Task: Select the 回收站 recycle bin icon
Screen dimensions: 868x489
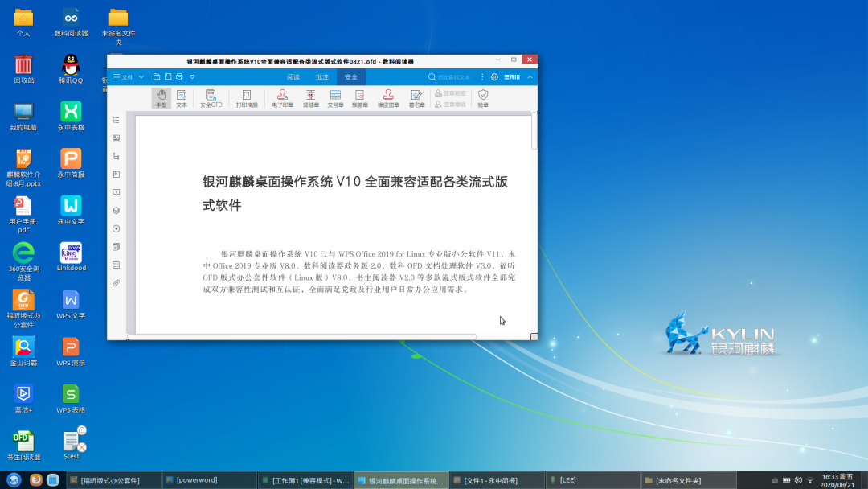Action: point(23,69)
